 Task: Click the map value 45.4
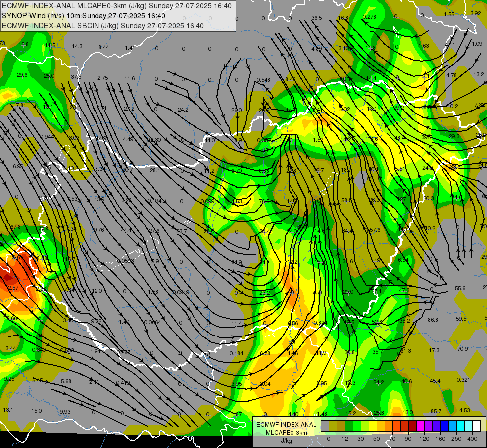(435, 381)
